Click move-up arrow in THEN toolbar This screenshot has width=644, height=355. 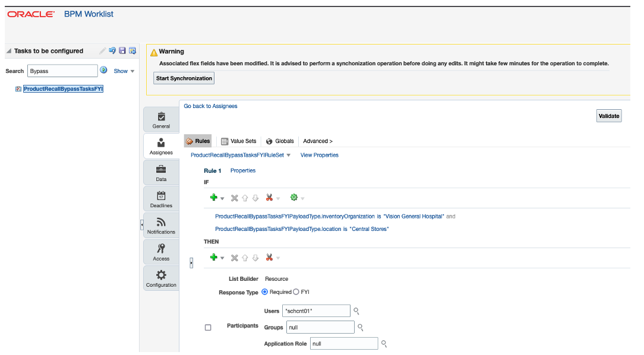pyautogui.click(x=245, y=258)
